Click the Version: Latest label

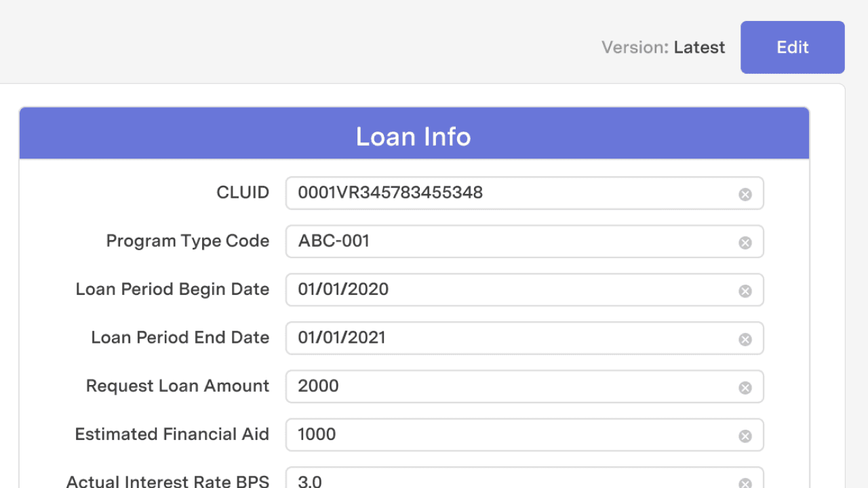coord(663,47)
